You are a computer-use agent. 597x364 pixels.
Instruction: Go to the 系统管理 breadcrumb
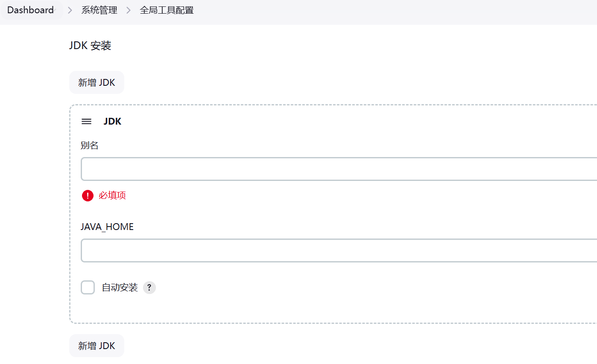tap(99, 10)
